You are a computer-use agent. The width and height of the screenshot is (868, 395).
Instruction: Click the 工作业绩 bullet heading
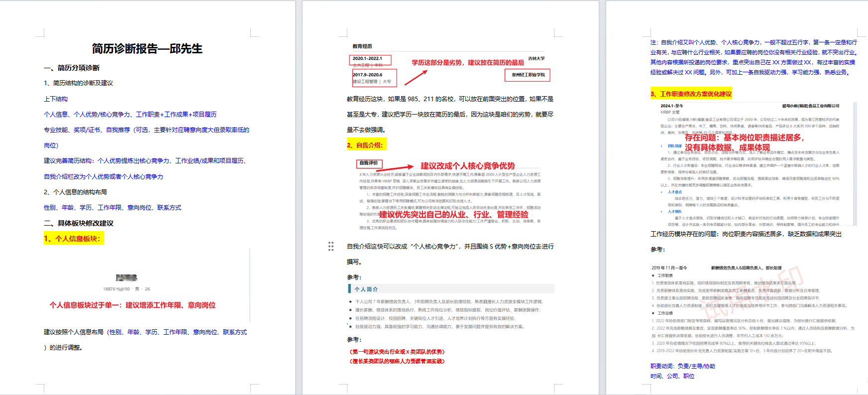coord(665,313)
